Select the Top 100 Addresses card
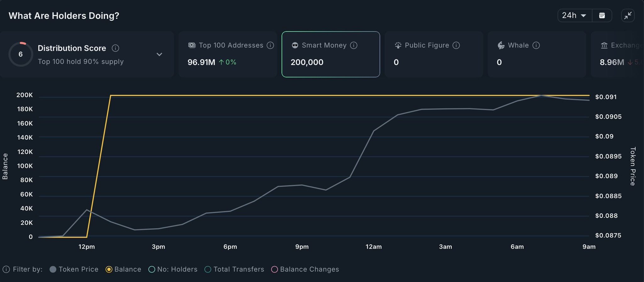The height and width of the screenshot is (282, 644). pyautogui.click(x=227, y=54)
